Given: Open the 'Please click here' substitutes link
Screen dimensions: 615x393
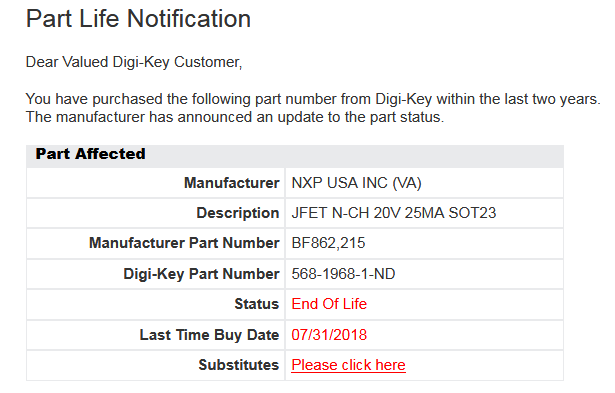Looking at the screenshot, I should pos(348,365).
